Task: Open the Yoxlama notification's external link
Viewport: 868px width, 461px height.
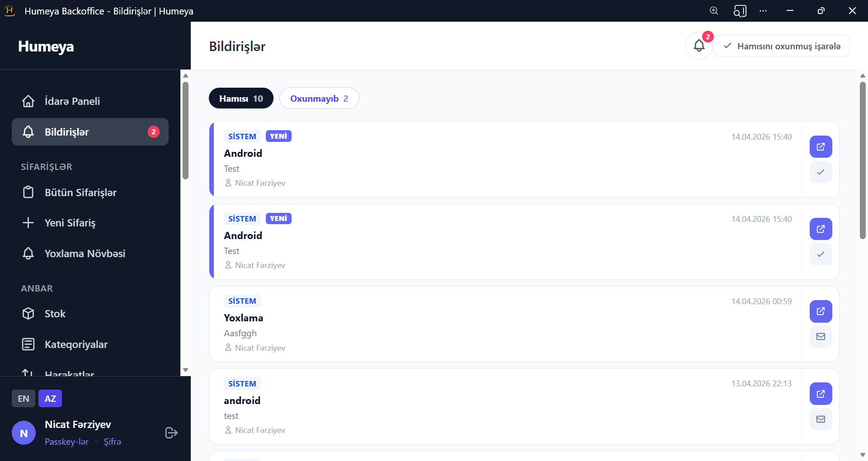Action: (x=821, y=311)
